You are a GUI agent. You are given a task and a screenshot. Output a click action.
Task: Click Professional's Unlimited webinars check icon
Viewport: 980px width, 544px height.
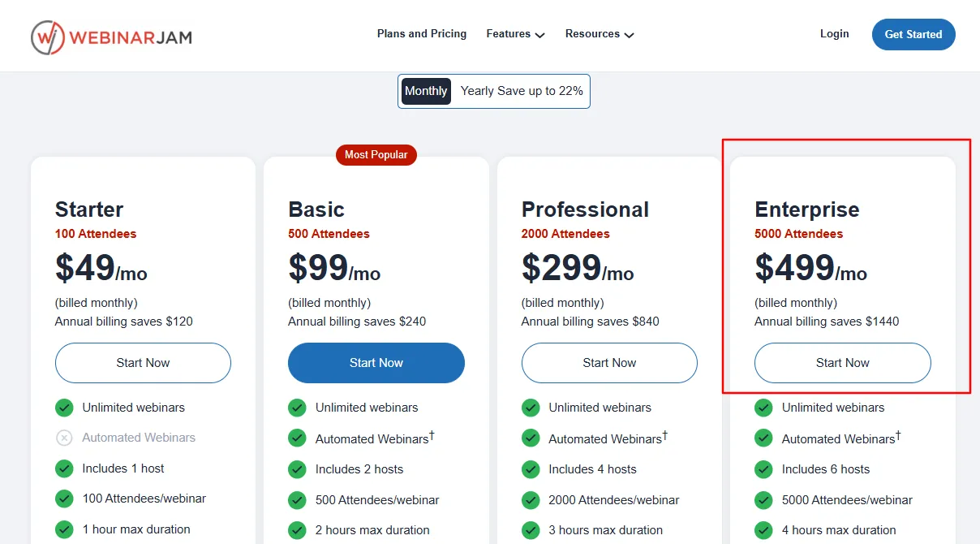pyautogui.click(x=531, y=408)
